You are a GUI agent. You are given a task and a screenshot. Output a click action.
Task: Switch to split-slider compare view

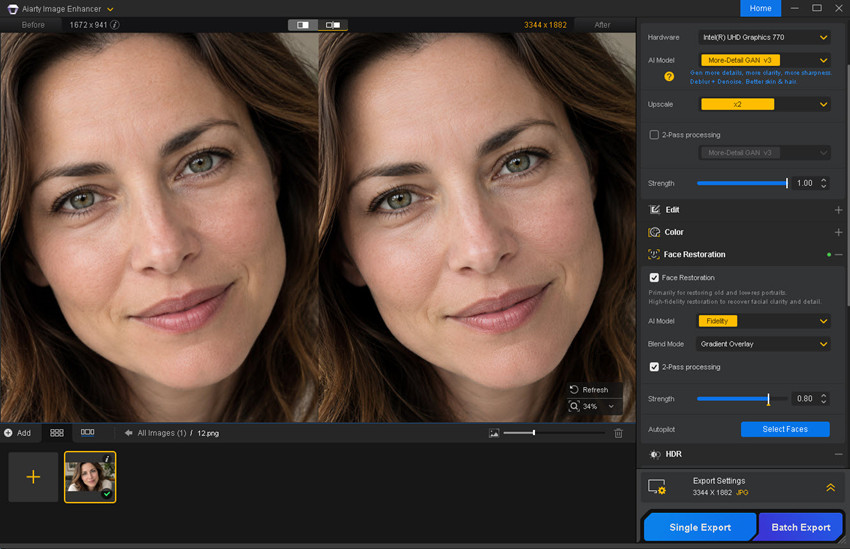click(x=333, y=25)
